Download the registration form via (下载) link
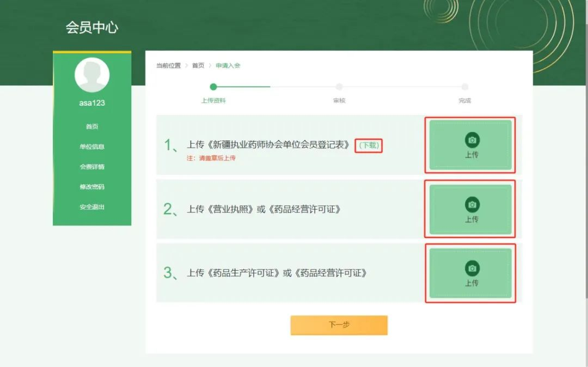588x367 pixels. pos(369,145)
